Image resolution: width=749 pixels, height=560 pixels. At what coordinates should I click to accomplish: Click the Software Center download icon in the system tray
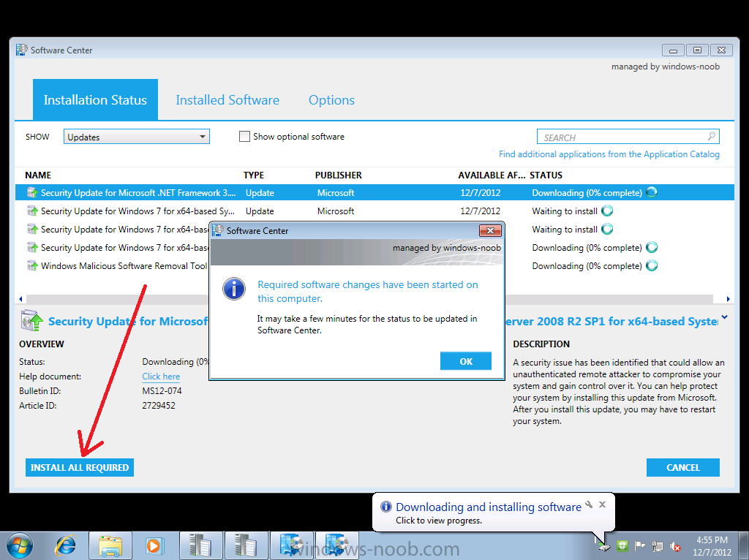pos(603,545)
